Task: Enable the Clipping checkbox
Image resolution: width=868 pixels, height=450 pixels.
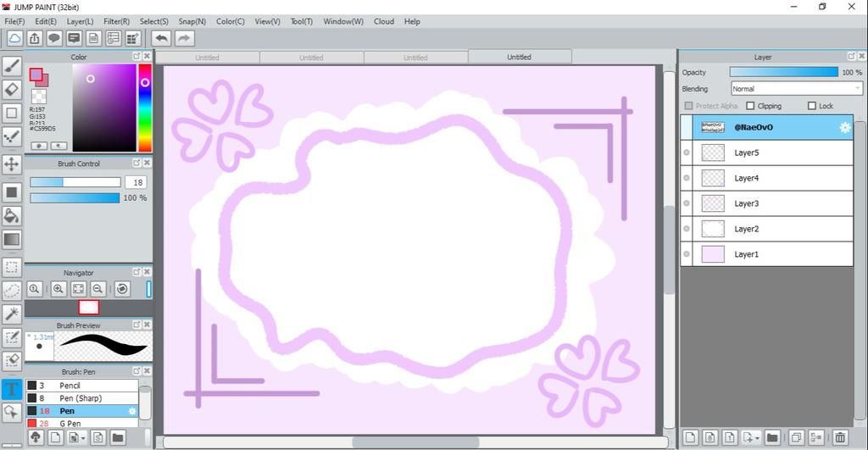Action: [751, 106]
